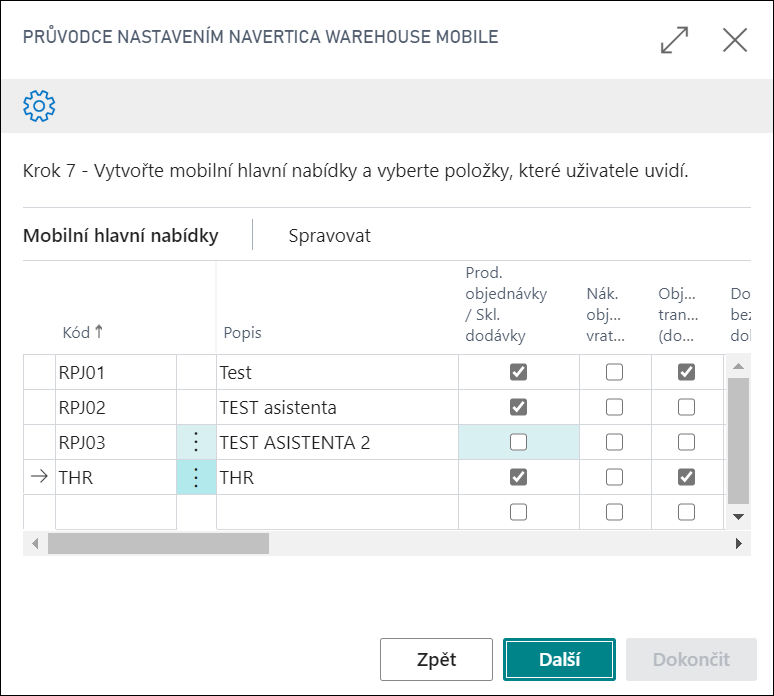Select the RPJ01 code cell
The width and height of the screenshot is (774, 696).
pyautogui.click(x=116, y=372)
